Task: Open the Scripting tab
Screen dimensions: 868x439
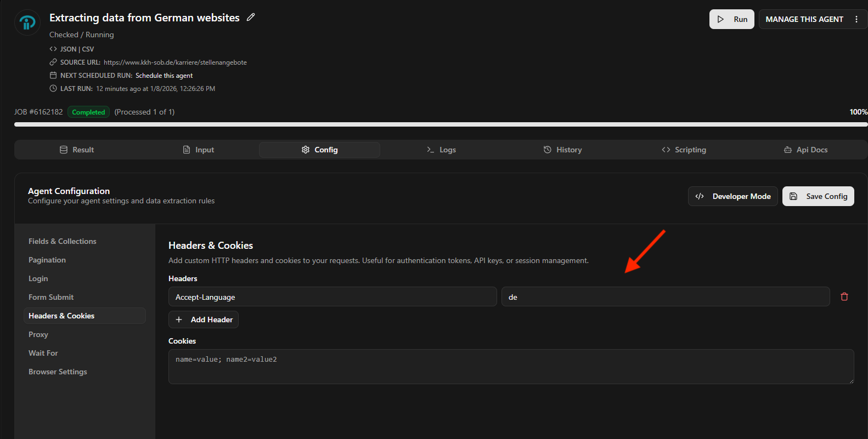Action: click(x=684, y=150)
